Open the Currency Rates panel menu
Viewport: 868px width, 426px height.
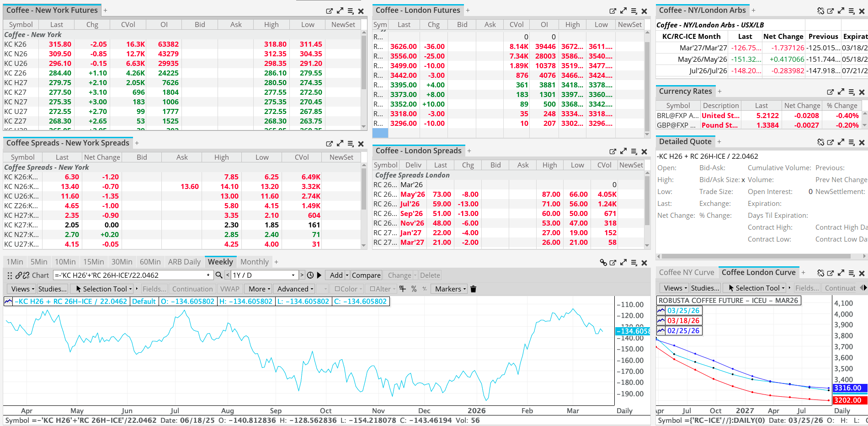(x=852, y=92)
